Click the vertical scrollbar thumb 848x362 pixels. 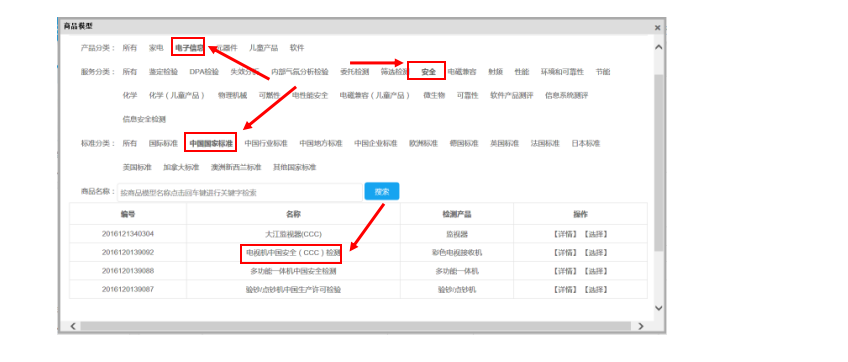point(658,162)
